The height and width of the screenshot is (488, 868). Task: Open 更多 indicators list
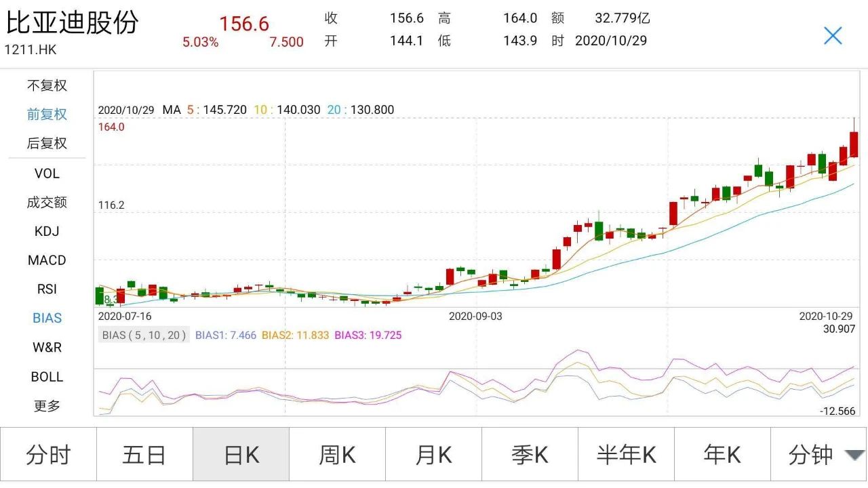click(47, 406)
